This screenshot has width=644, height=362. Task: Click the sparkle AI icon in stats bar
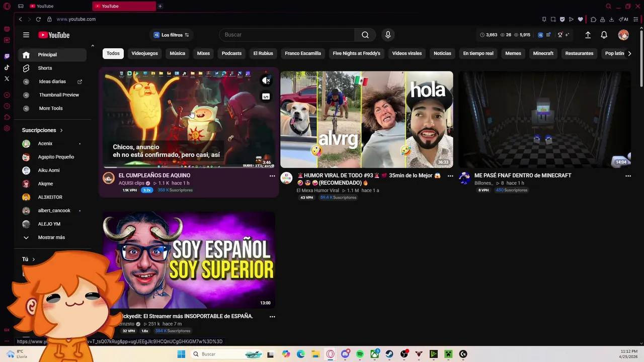coord(568,35)
